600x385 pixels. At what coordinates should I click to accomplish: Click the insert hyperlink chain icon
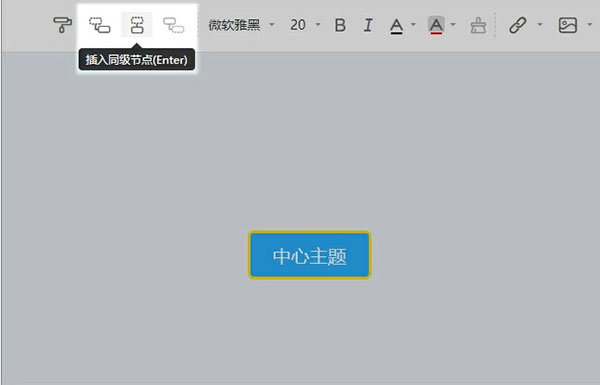(518, 25)
